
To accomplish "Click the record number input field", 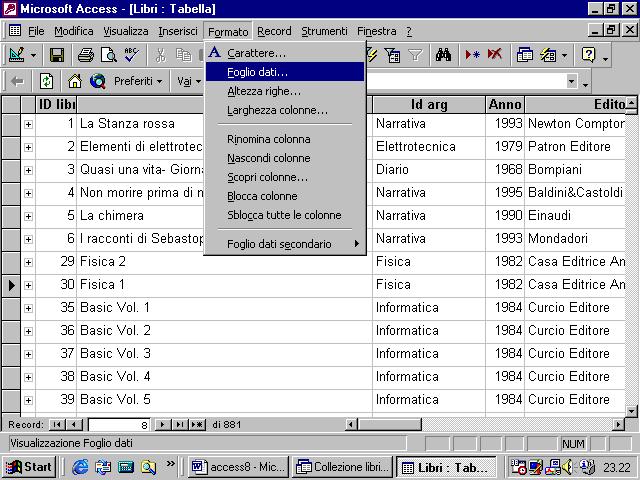I will [x=119, y=425].
